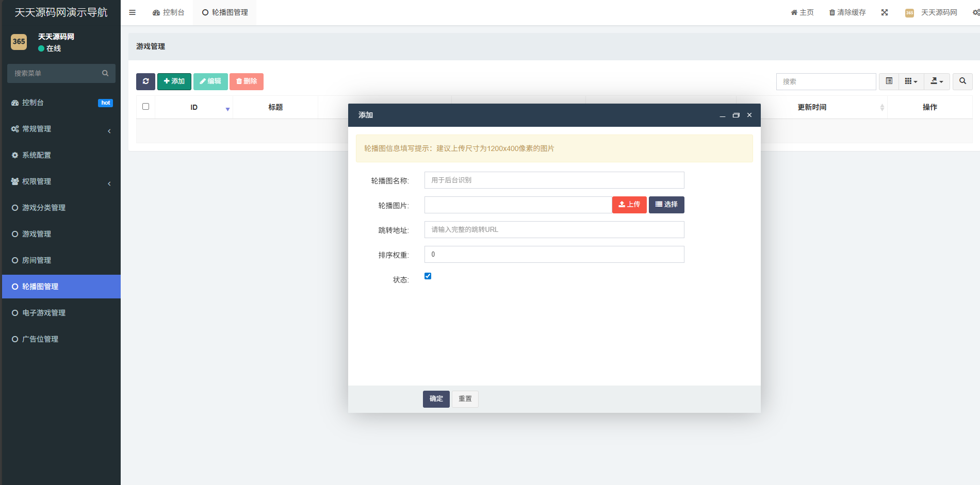Click the 轮播图名称 input field
Image resolution: width=980 pixels, height=485 pixels.
click(x=554, y=180)
